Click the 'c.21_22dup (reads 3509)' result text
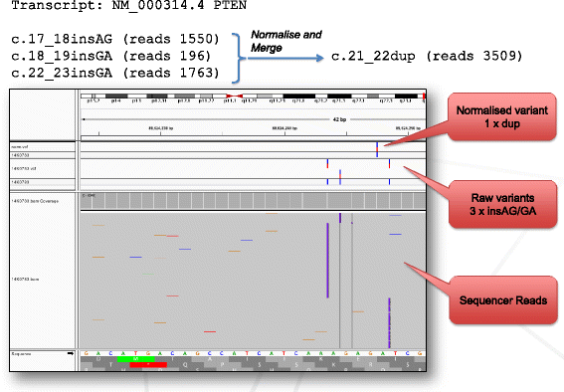 427,56
